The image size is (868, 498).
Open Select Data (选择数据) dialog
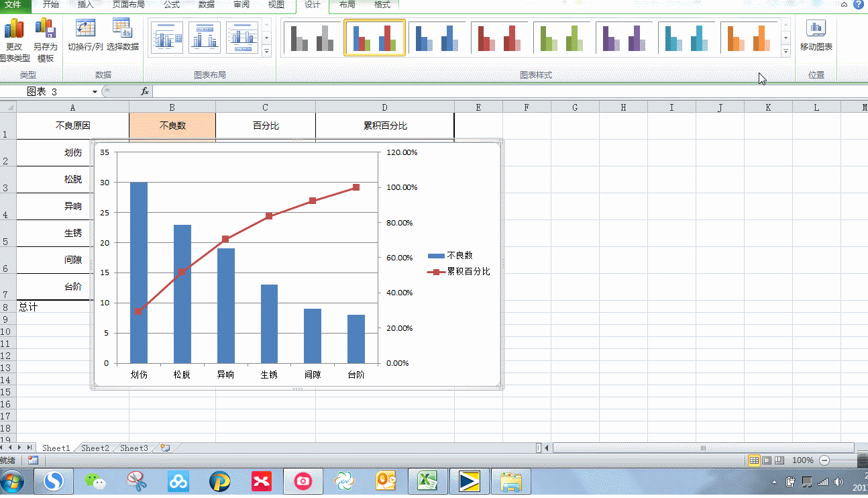pos(122,35)
